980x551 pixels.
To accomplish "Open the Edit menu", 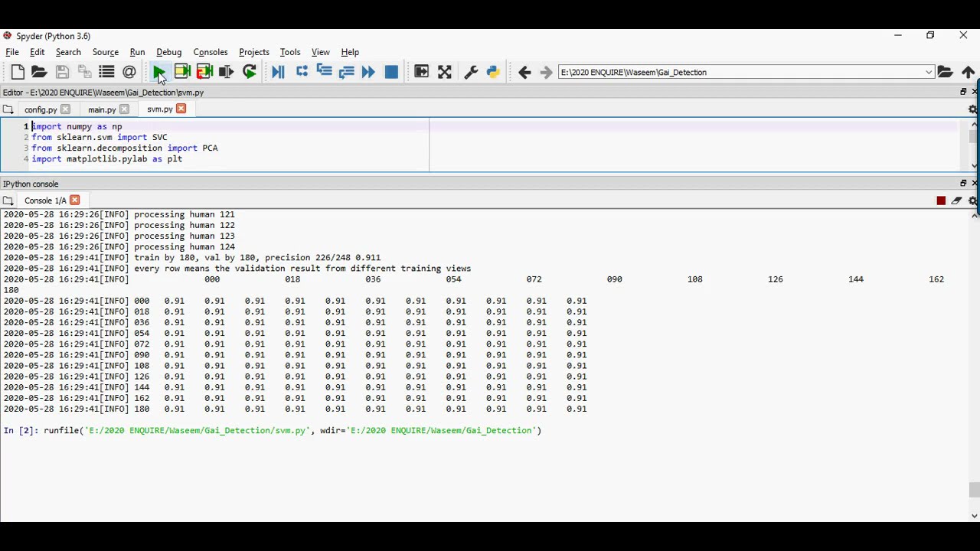I will tap(37, 52).
